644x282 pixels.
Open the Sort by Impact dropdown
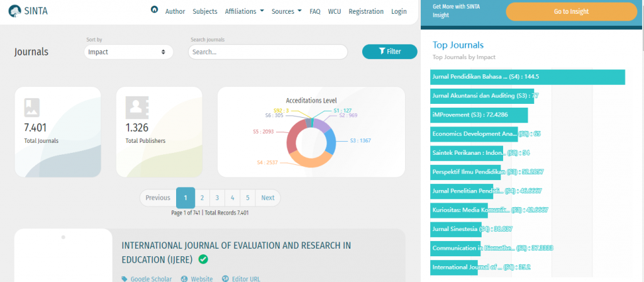pyautogui.click(x=128, y=52)
